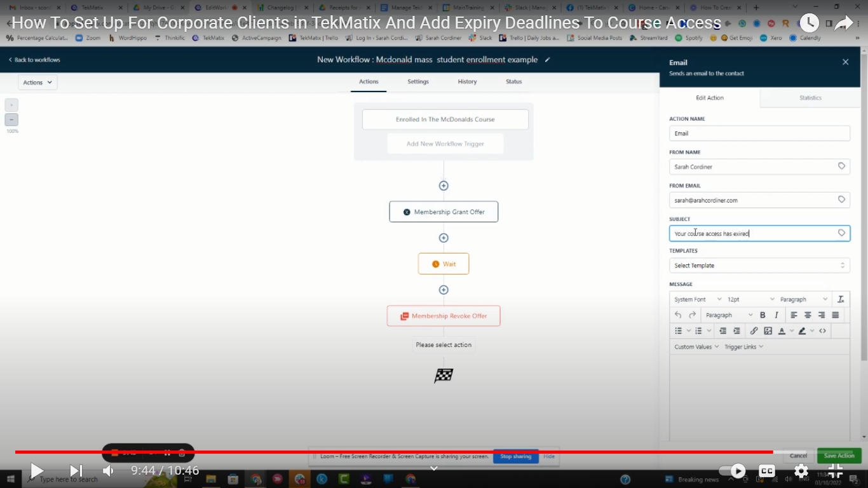868x488 pixels.
Task: Increase indent in message editor
Action: pyautogui.click(x=736, y=331)
